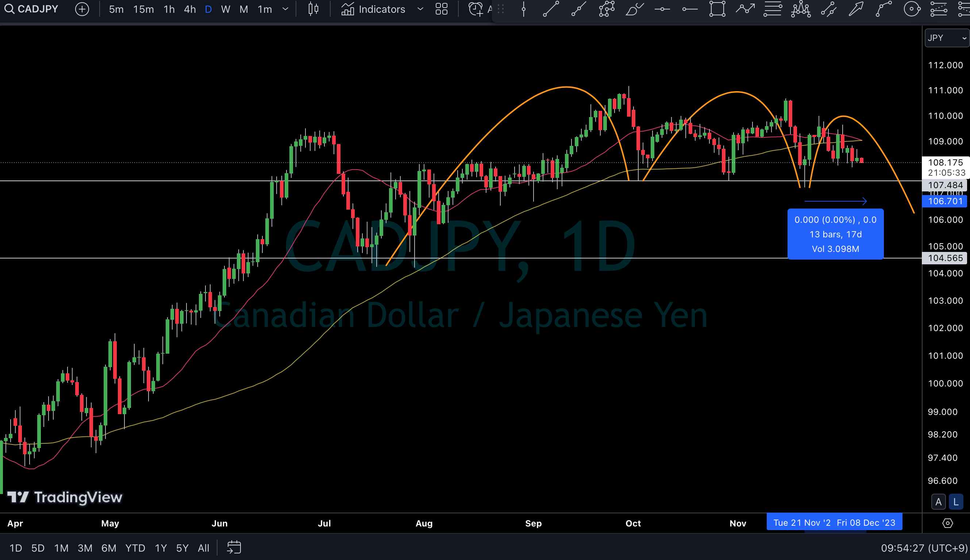970x560 pixels.
Task: Toggle log scale with L button
Action: [x=955, y=502]
